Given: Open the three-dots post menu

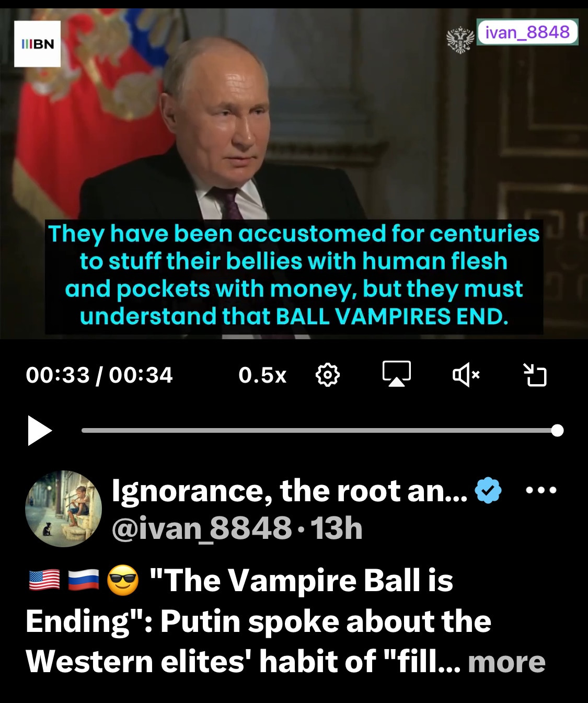Looking at the screenshot, I should (x=541, y=490).
